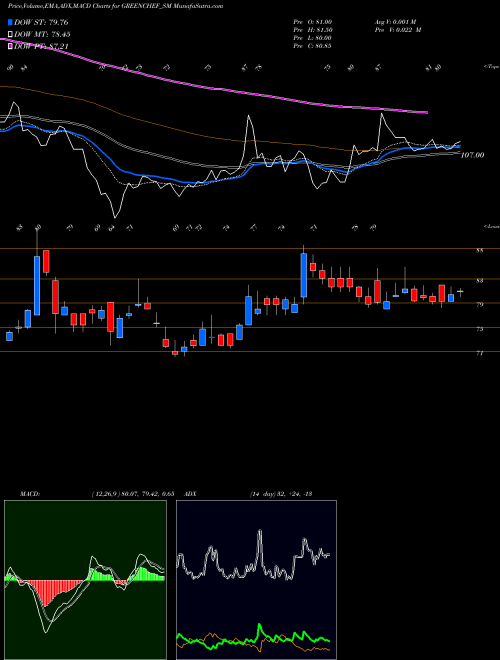This screenshot has width=500, height=660.
Task: Click the MACD panel title label
Action: pos(29,494)
